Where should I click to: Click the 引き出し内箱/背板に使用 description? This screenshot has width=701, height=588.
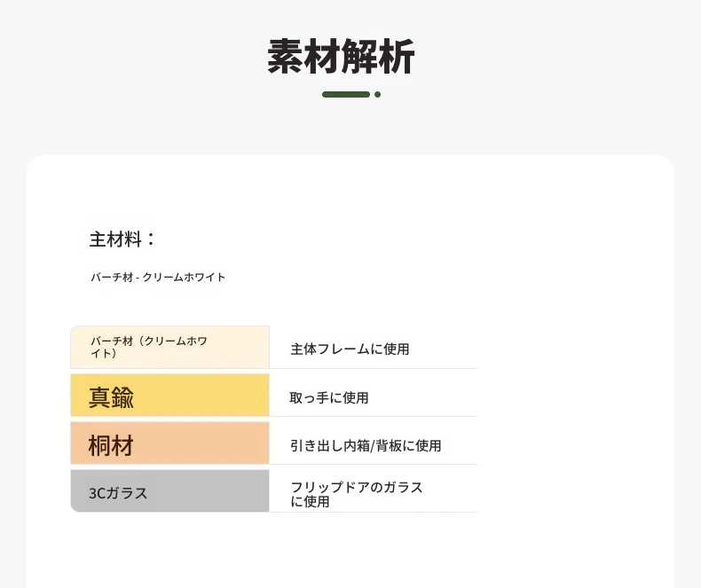(366, 445)
